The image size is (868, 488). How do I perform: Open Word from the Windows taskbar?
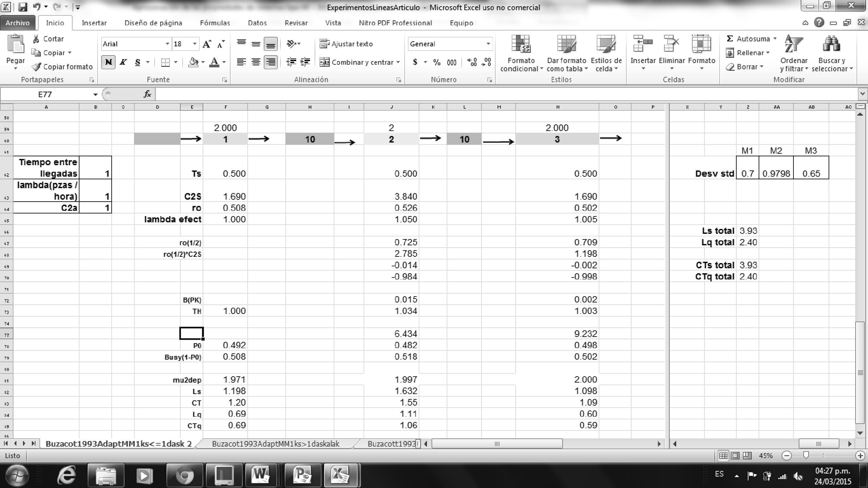261,475
